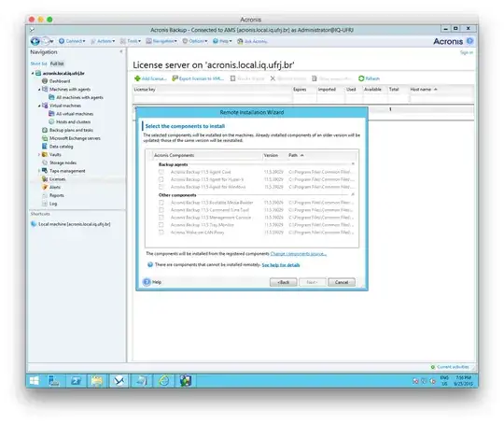Click the Virtual machines icon

[45, 106]
